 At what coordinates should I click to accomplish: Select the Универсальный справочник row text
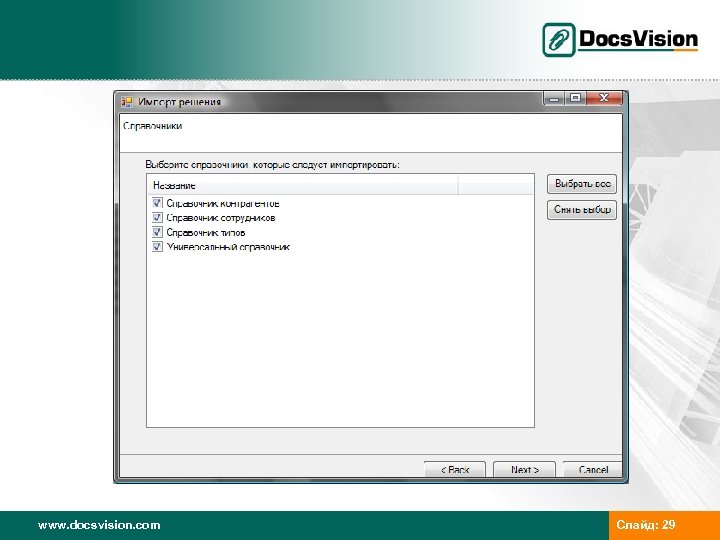228,247
